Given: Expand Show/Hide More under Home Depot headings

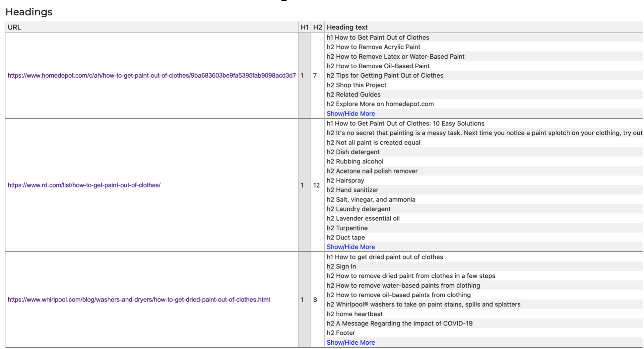Looking at the screenshot, I should pyautogui.click(x=351, y=113).
